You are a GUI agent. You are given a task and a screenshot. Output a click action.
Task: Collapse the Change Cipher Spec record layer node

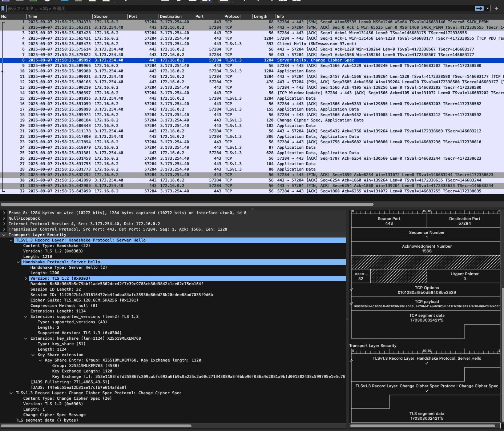11,393
